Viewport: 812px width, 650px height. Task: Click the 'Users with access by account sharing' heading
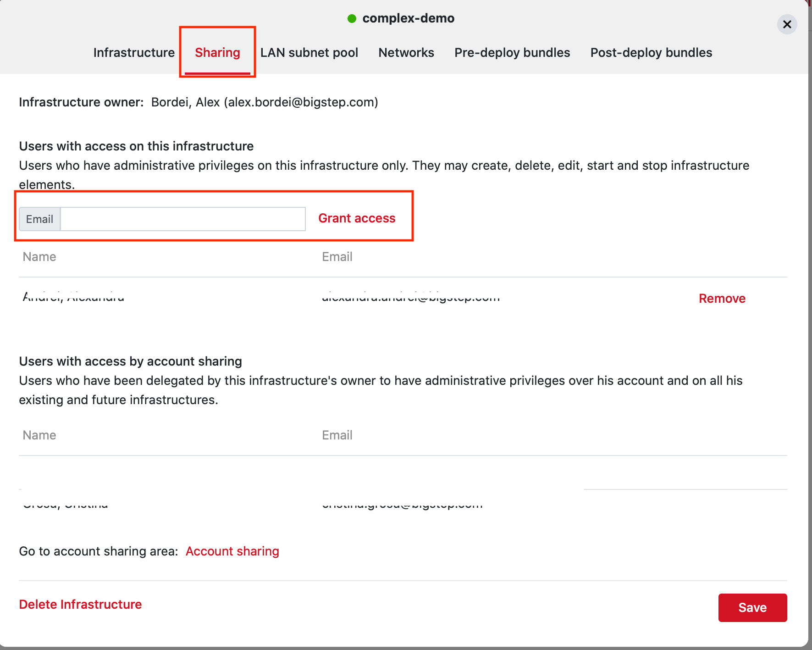pyautogui.click(x=130, y=361)
